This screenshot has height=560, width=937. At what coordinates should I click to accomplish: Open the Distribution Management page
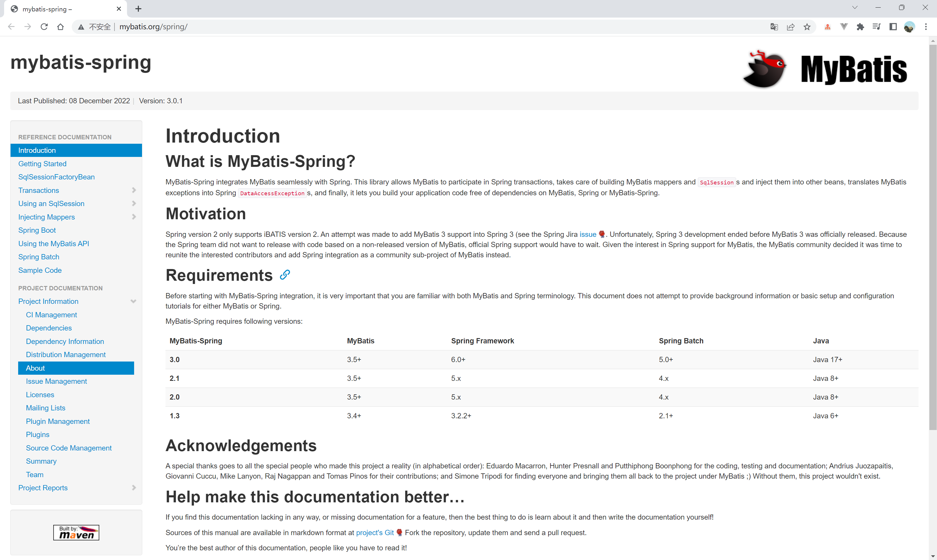[x=66, y=354]
